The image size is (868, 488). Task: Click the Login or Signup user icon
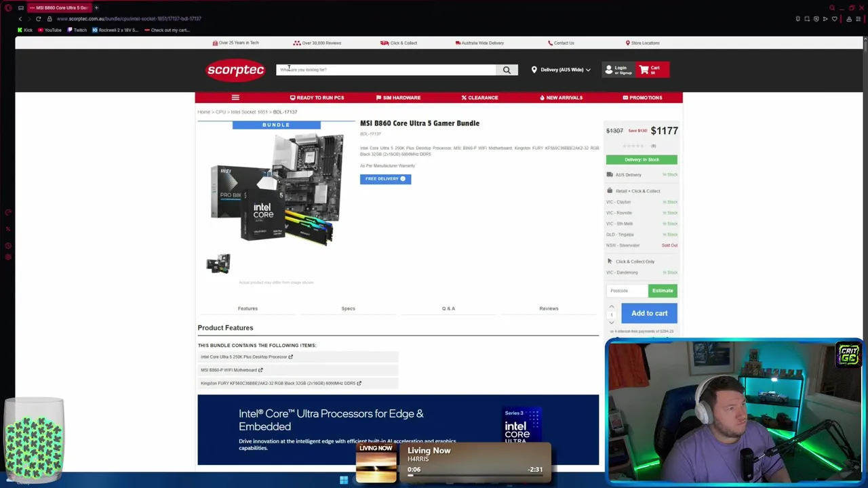pyautogui.click(x=609, y=69)
